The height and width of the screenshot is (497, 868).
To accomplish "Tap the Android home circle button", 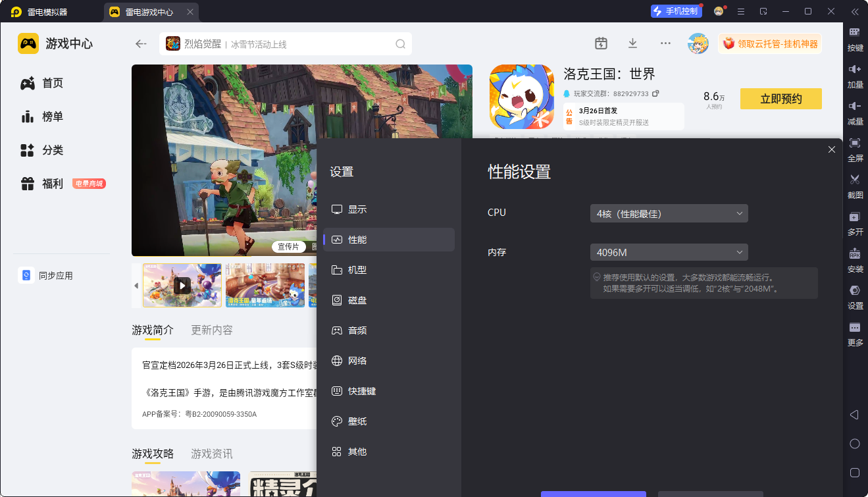I will (x=854, y=444).
